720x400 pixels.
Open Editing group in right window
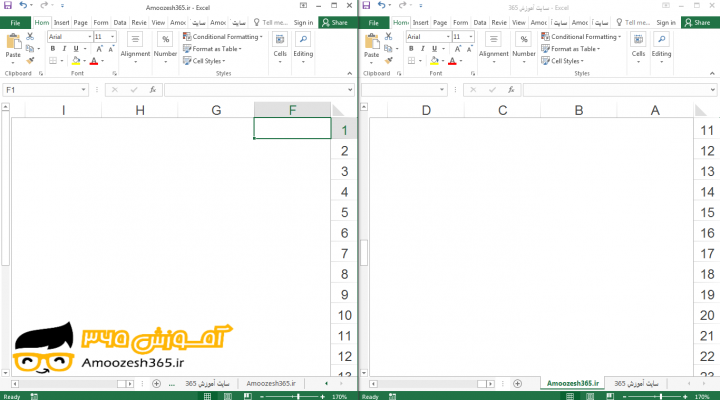pyautogui.click(x=661, y=47)
